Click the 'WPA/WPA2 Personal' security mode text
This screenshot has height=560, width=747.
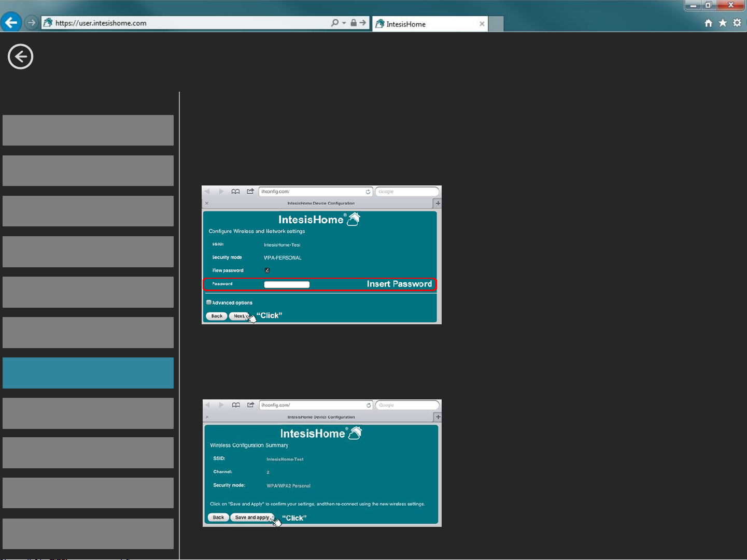(289, 486)
